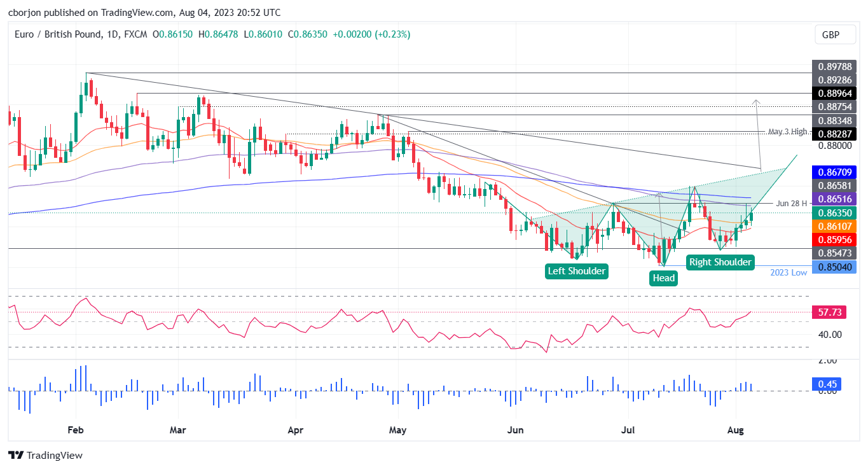Click the Left Shoulder pattern label
Screen dimensions: 868x469
576,270
